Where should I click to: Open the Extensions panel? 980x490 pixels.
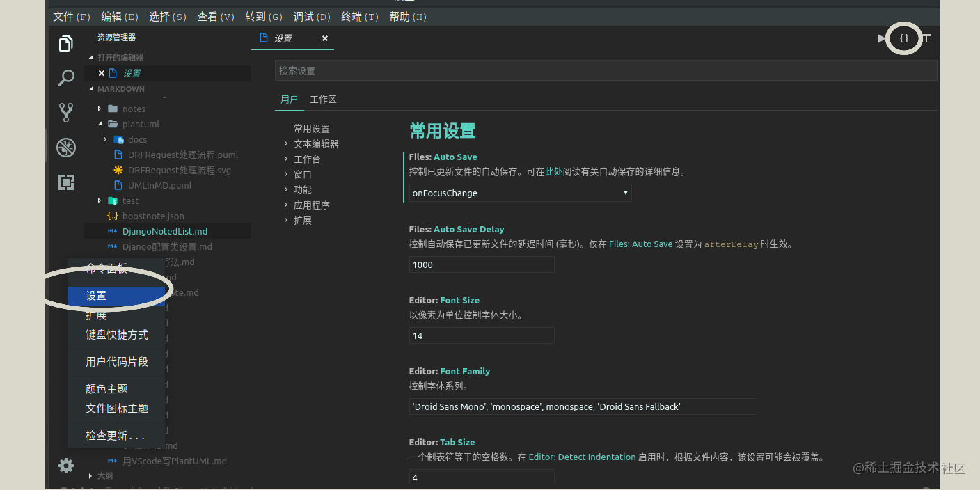66,182
